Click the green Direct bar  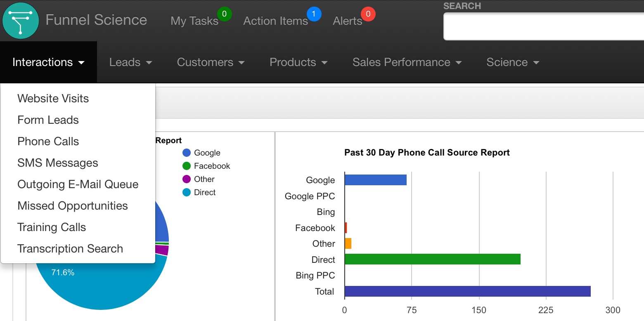[x=433, y=259]
